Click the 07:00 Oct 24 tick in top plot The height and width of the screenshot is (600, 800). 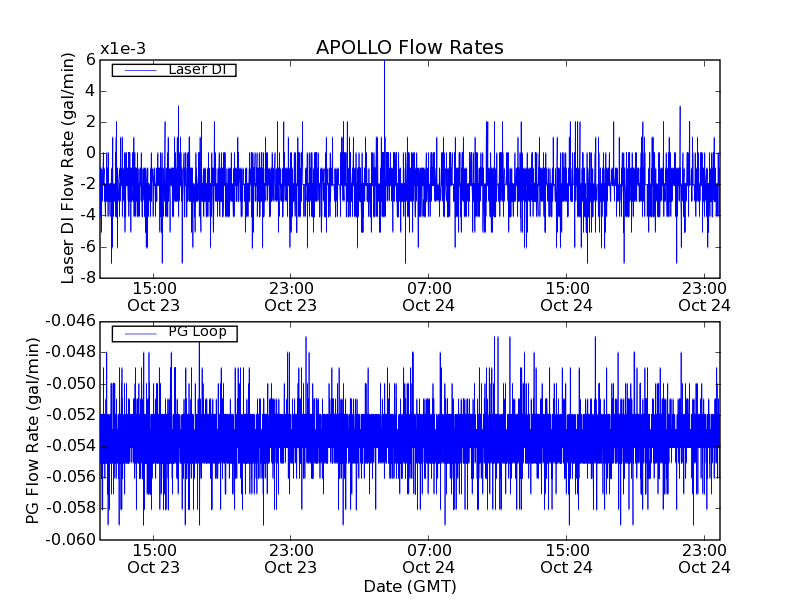(x=428, y=296)
